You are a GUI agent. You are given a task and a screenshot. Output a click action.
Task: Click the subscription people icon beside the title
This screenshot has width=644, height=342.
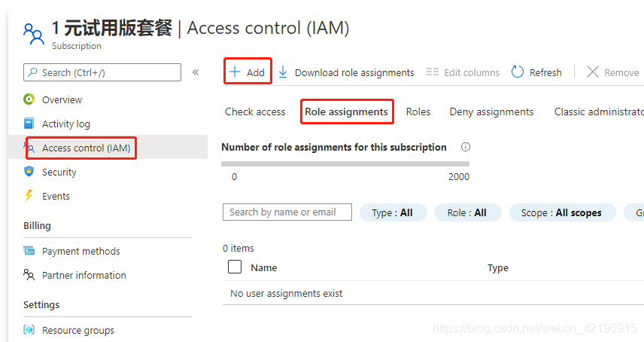coord(33,34)
